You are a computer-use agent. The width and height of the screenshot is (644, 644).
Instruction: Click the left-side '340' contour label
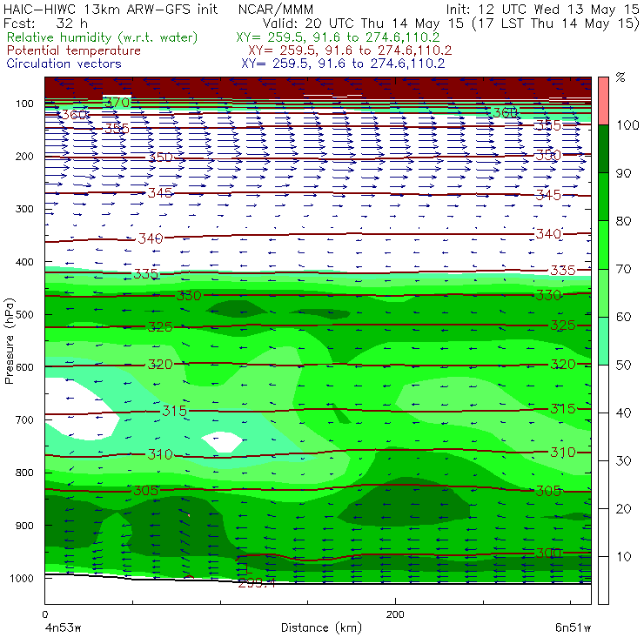pyautogui.click(x=151, y=238)
